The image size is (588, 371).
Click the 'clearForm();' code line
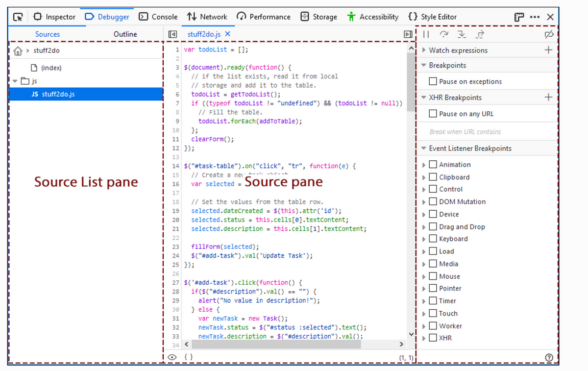click(x=213, y=139)
